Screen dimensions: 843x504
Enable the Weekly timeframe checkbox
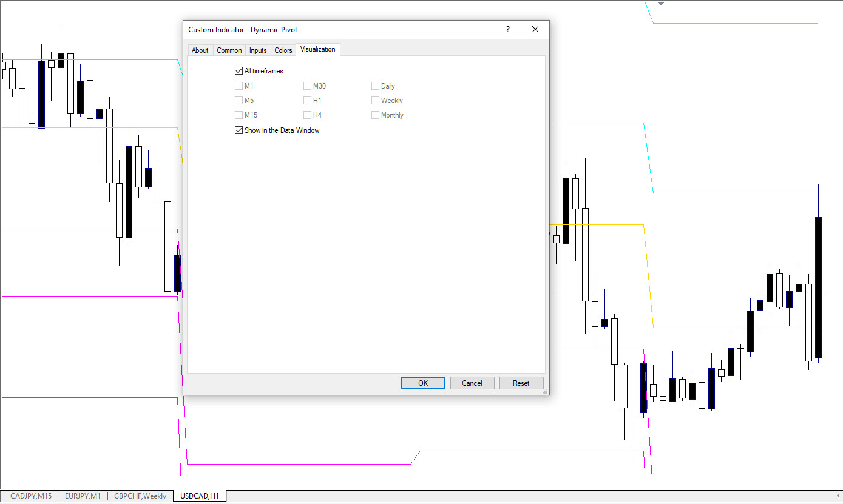[x=376, y=101]
